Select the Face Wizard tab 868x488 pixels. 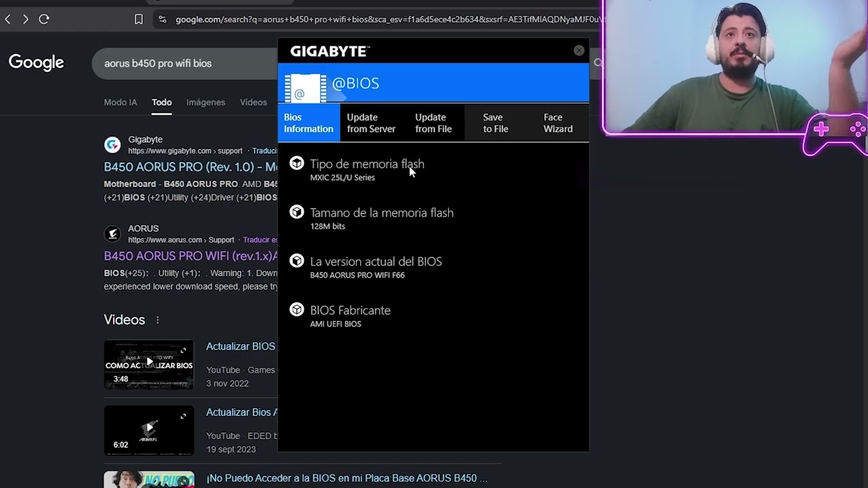click(558, 123)
